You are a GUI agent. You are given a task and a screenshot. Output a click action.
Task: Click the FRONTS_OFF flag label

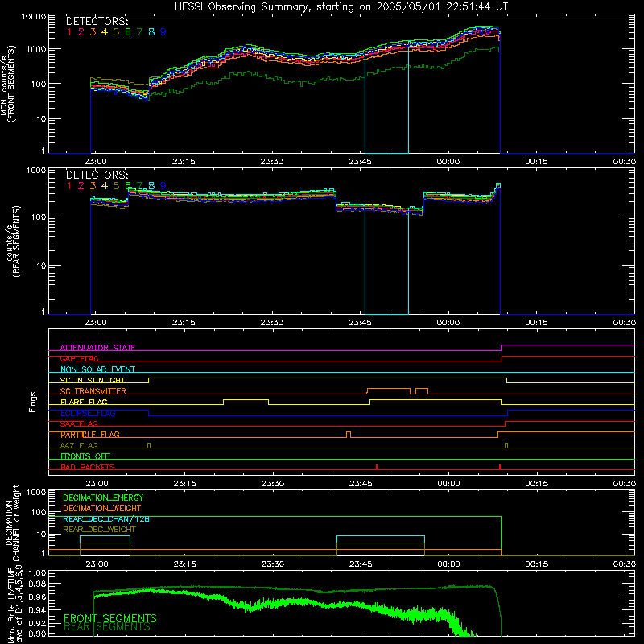point(85,456)
